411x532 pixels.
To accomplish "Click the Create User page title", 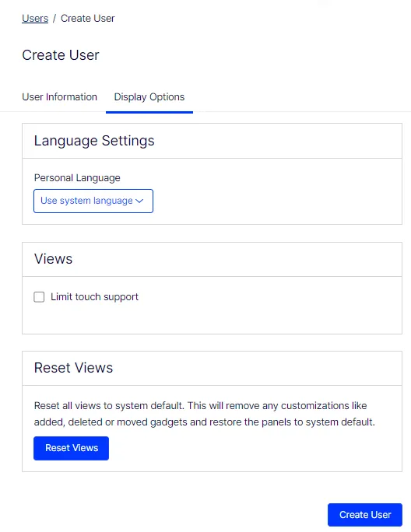I will coord(61,55).
